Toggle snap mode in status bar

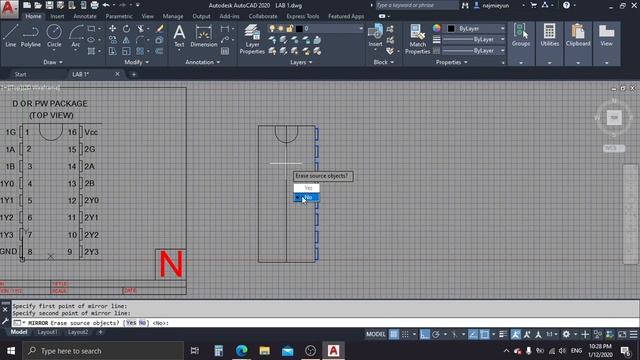pyautogui.click(x=405, y=334)
